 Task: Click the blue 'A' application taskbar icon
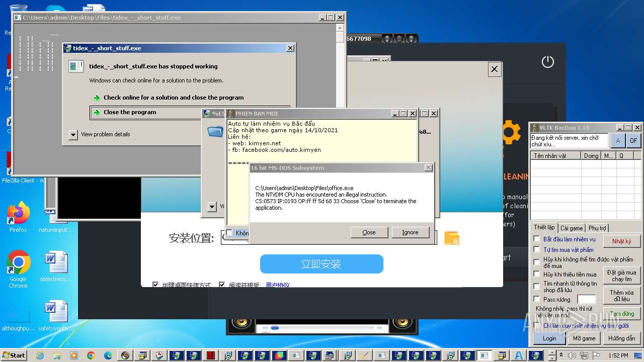519,355
